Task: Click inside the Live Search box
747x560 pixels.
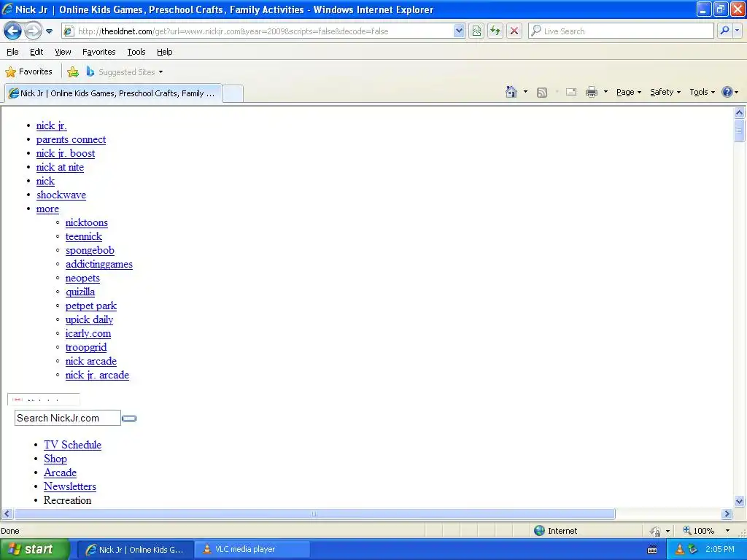Action: pos(622,31)
